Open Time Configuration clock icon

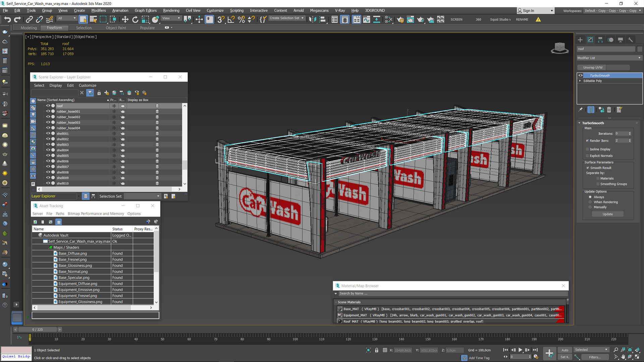(x=536, y=357)
